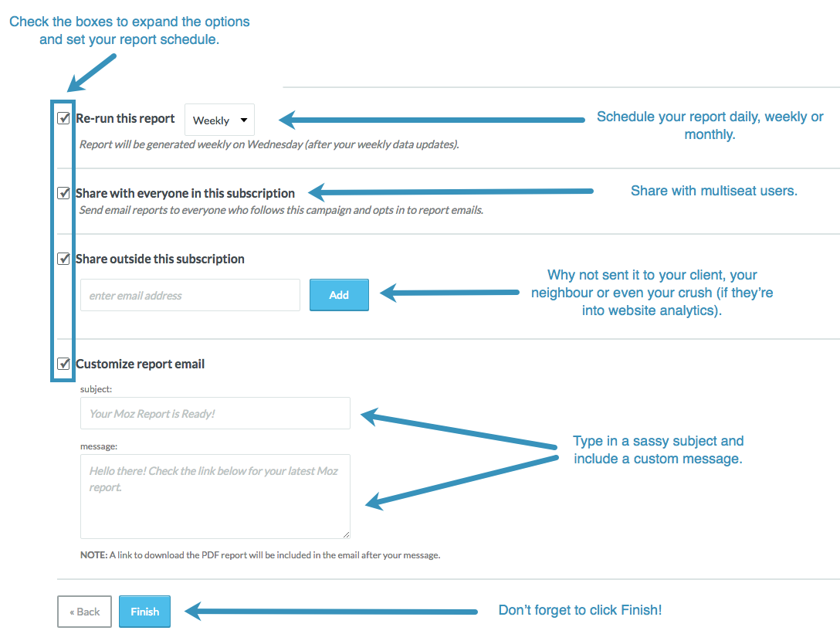The image size is (840, 634).
Task: Uncheck the Customize report email checkbox
Action: point(64,364)
